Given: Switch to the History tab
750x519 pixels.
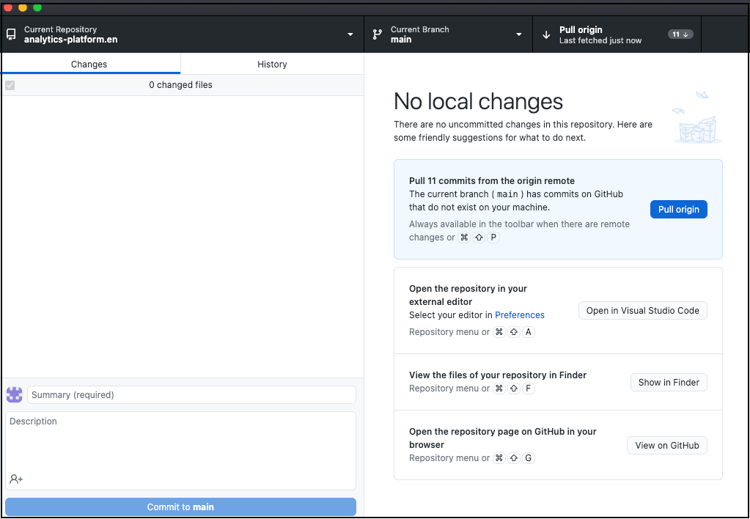Looking at the screenshot, I should 272,64.
